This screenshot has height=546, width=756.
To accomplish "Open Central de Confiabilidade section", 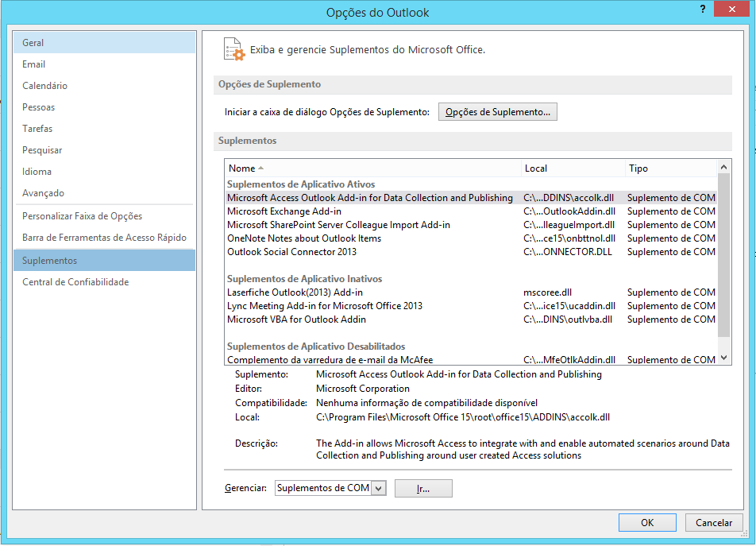I will click(75, 282).
